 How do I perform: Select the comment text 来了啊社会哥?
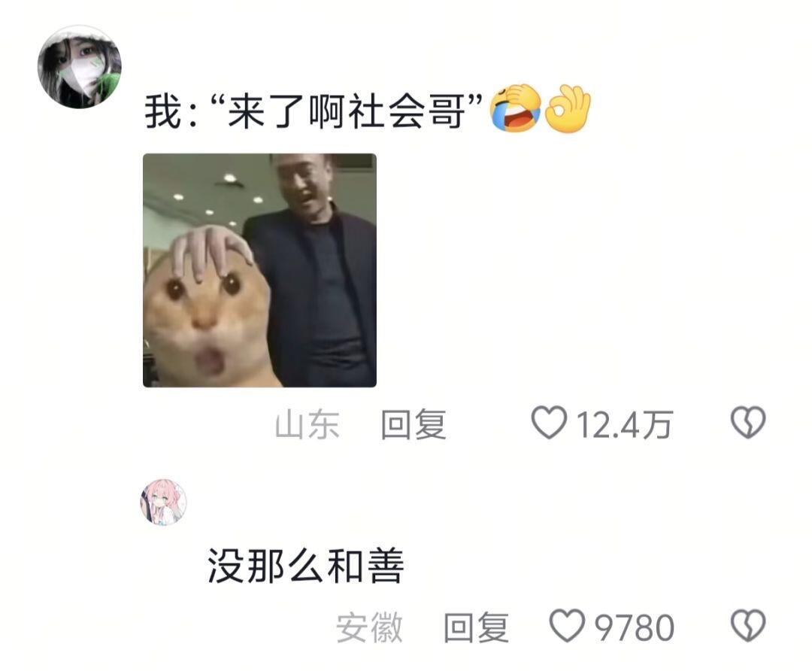[346, 111]
